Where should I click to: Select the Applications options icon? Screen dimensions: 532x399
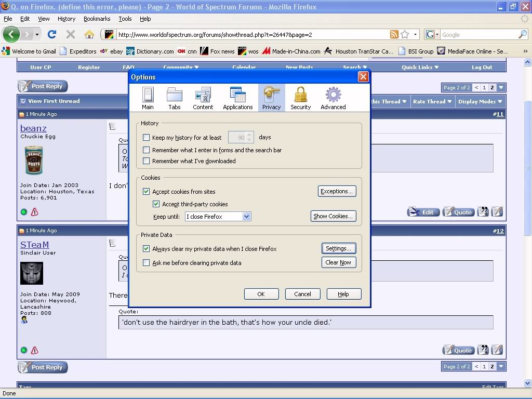tap(237, 98)
